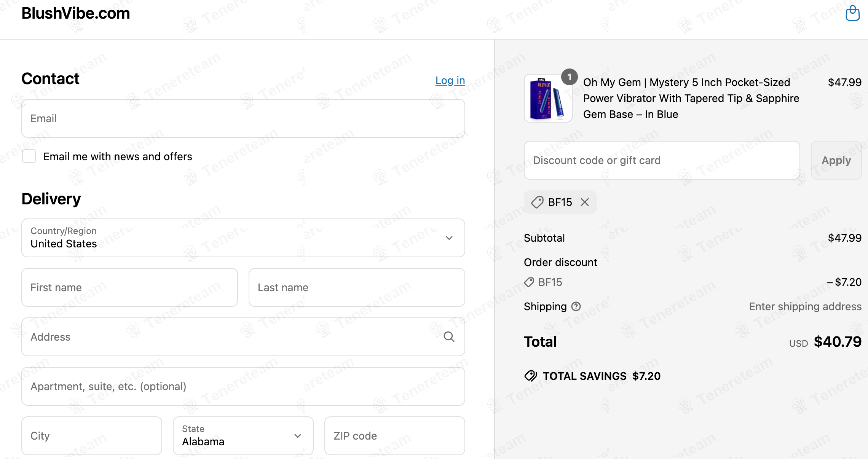Click the Country/Region chevron arrow

click(x=449, y=238)
